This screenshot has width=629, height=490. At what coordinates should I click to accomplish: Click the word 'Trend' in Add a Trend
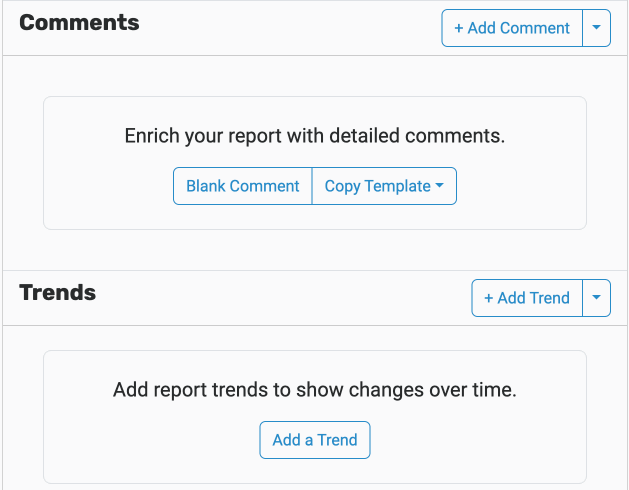pos(337,440)
